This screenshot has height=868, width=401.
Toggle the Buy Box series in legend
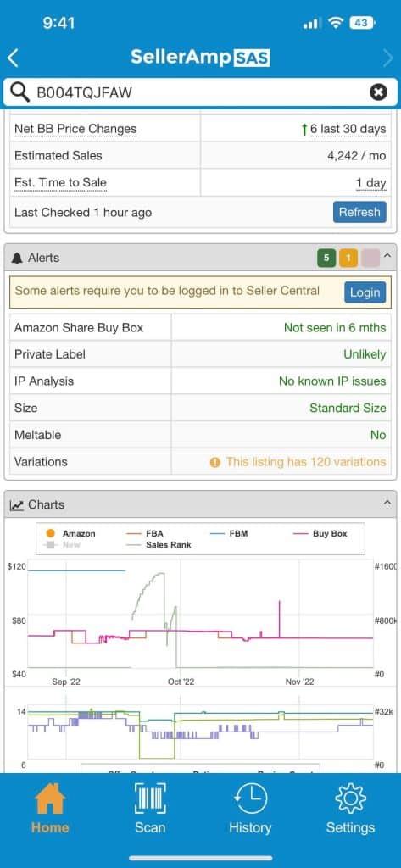click(x=321, y=534)
